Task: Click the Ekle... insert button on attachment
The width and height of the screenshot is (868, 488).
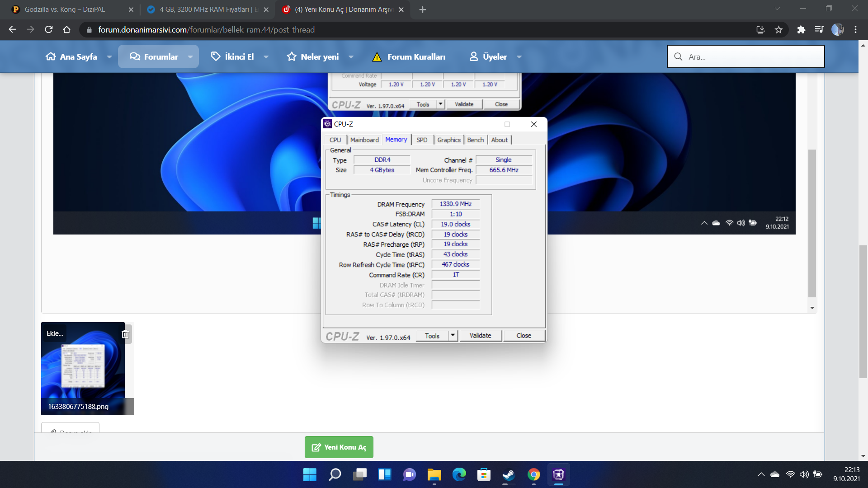Action: point(54,333)
